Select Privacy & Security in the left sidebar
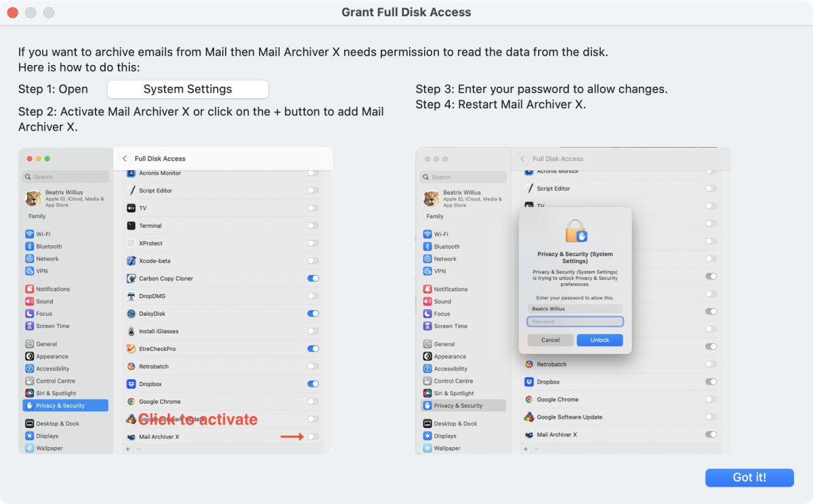The width and height of the screenshot is (813, 504). pyautogui.click(x=66, y=406)
